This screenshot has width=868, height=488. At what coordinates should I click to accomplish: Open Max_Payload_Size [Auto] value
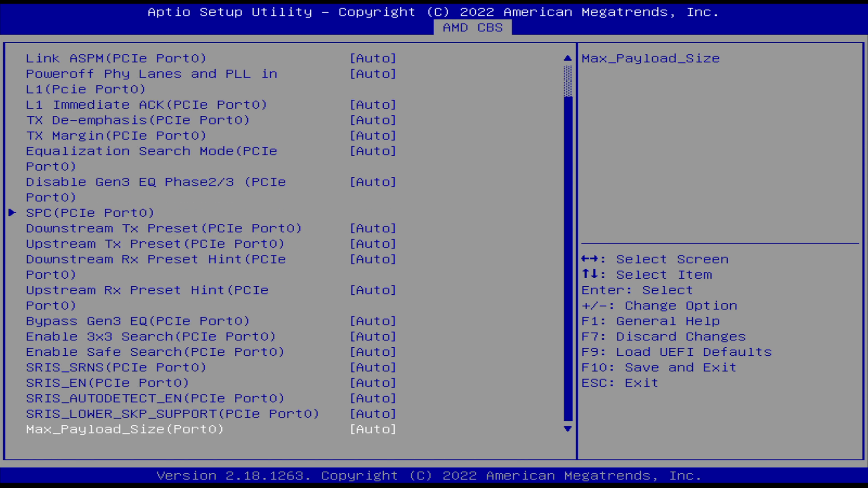(x=373, y=429)
